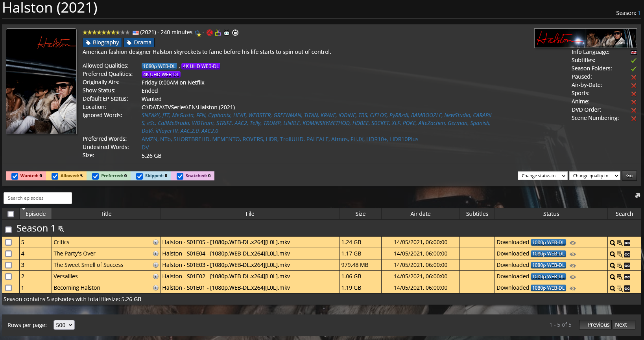The width and height of the screenshot is (644, 340).
Task: Tick the Season 1 checkbox
Action: pyautogui.click(x=8, y=230)
